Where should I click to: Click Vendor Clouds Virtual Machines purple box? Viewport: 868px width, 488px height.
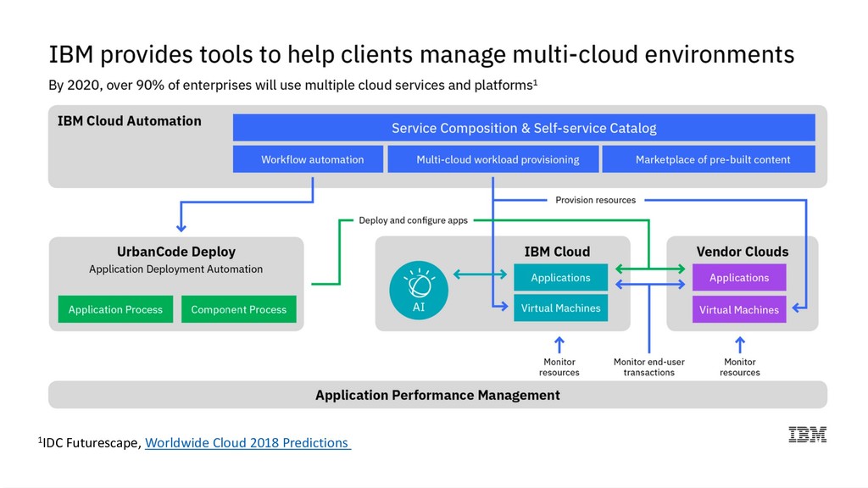(x=739, y=310)
